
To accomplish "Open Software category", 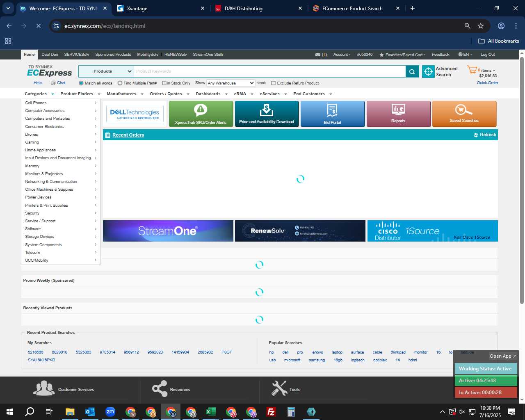I will pos(61,229).
